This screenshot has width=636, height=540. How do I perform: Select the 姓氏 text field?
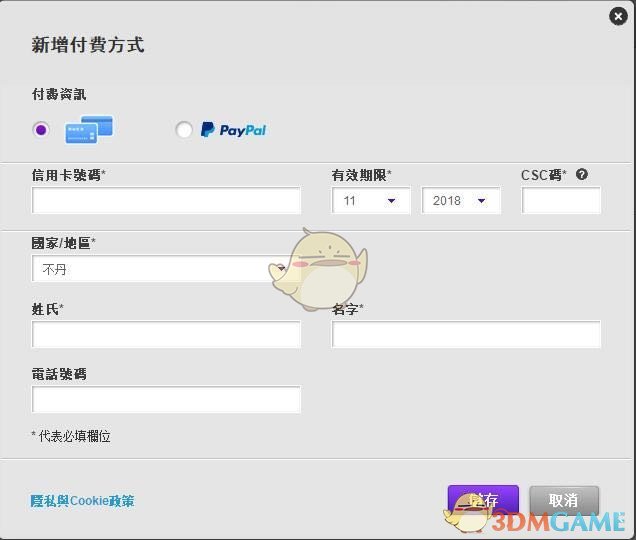[x=166, y=335]
